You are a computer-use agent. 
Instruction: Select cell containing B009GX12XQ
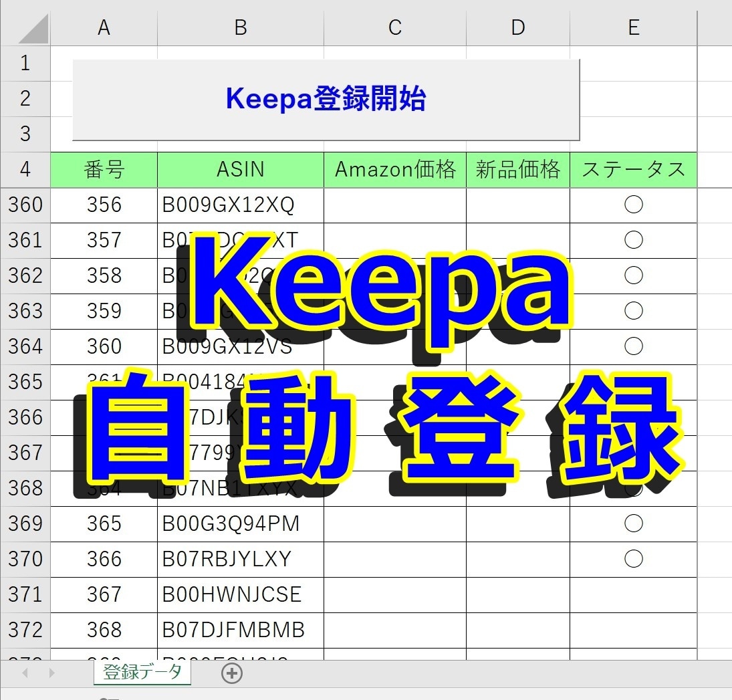(x=241, y=205)
